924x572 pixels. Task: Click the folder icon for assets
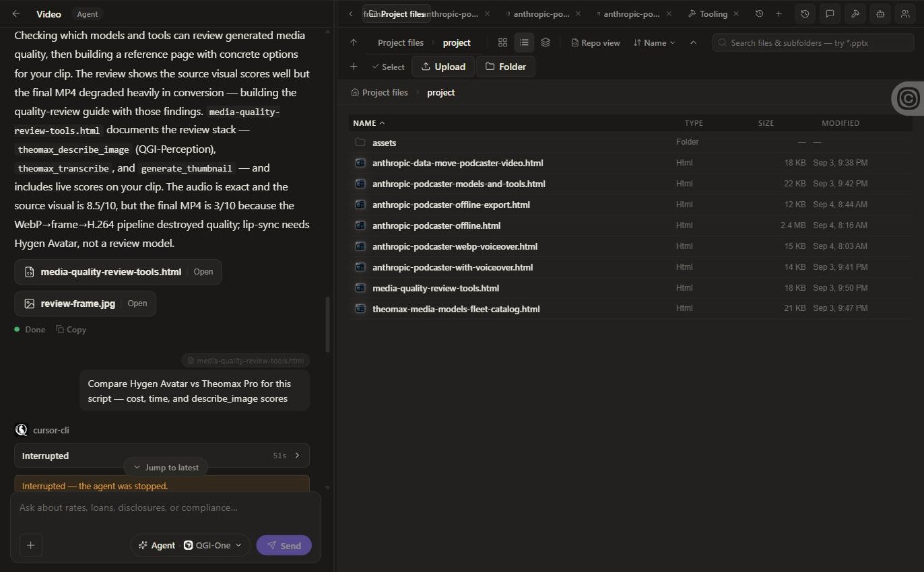tap(360, 142)
